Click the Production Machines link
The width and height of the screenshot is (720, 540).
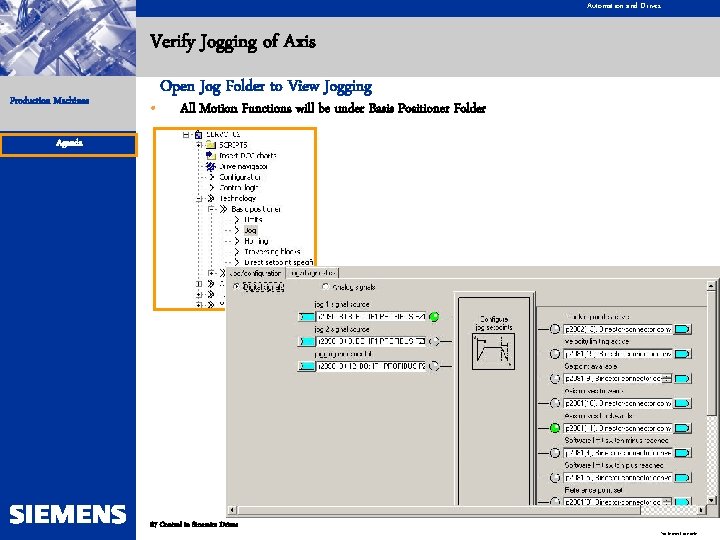click(x=50, y=101)
